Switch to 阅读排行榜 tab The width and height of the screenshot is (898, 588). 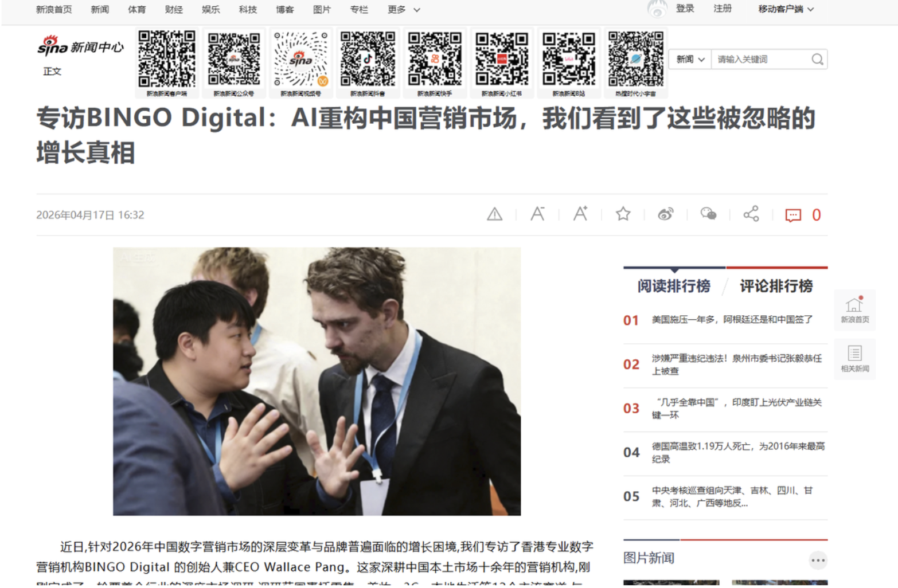674,286
